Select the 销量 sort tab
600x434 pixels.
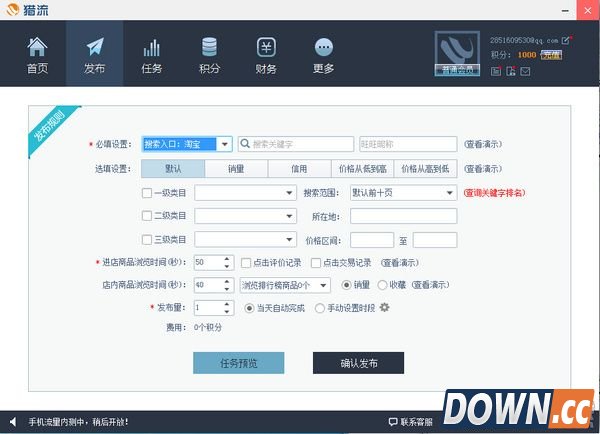tap(236, 169)
